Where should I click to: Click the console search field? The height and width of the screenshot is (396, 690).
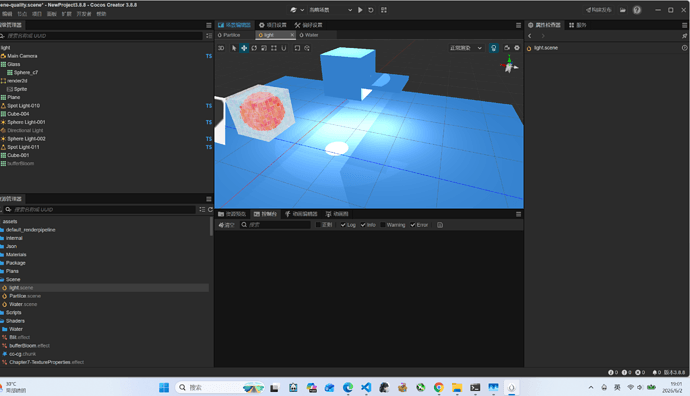coord(275,225)
